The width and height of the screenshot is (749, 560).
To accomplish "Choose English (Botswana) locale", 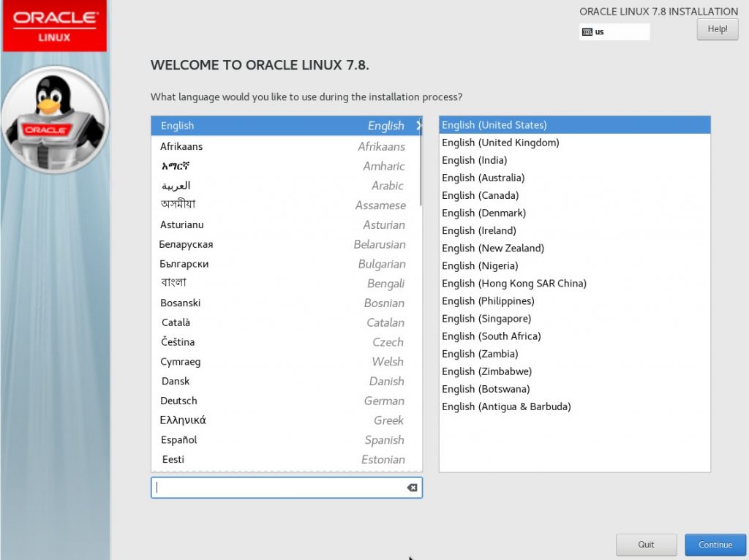I will (575, 390).
